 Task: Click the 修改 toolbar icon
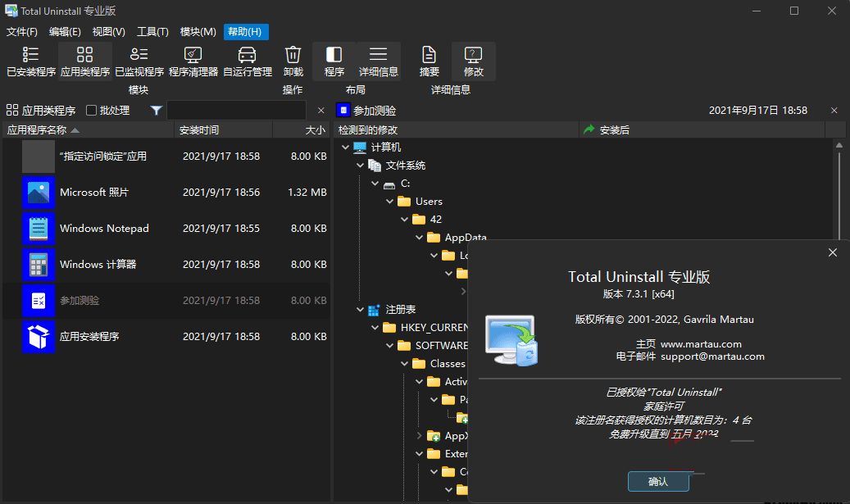click(x=474, y=61)
